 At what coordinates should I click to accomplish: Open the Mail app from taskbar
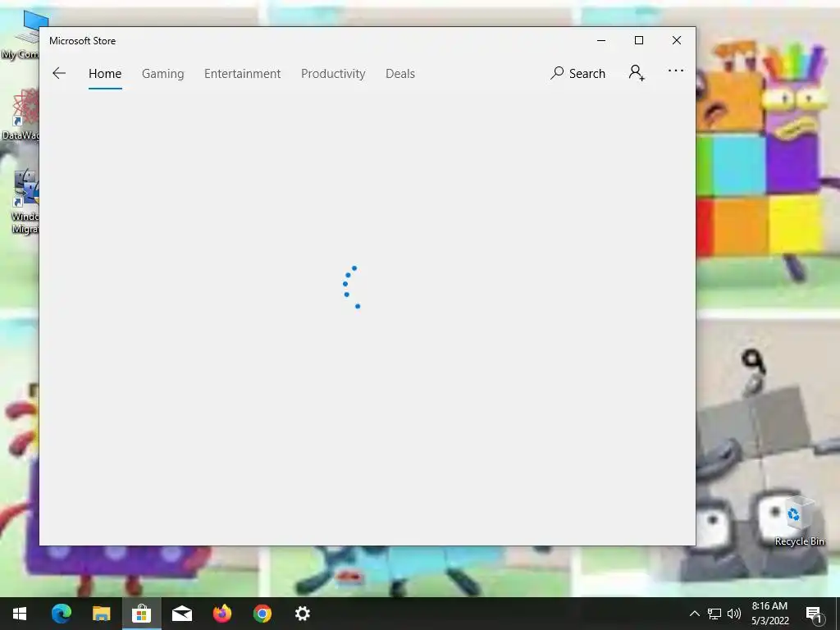(181, 614)
